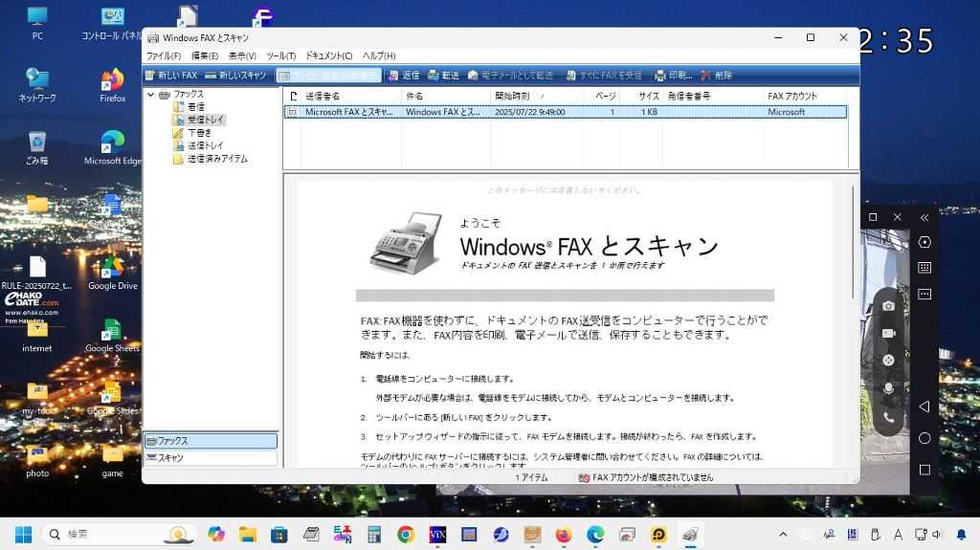Click the New Fax (新しい FAX) toolbar button
Image resolution: width=980 pixels, height=550 pixels.
pos(171,75)
